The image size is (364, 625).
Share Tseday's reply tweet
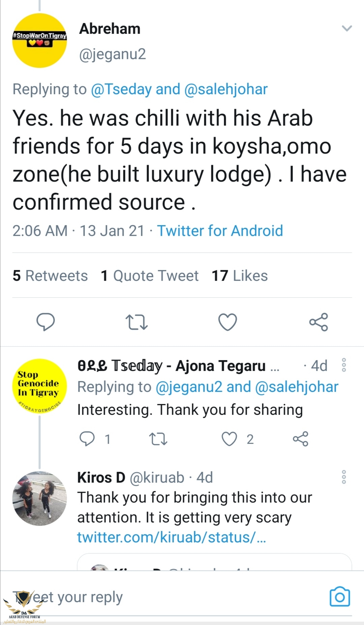(300, 439)
